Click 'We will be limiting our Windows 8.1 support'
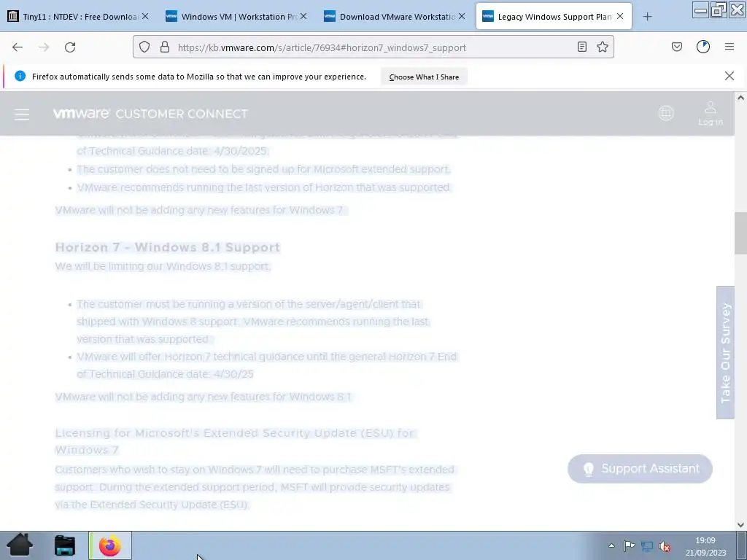 [163, 266]
